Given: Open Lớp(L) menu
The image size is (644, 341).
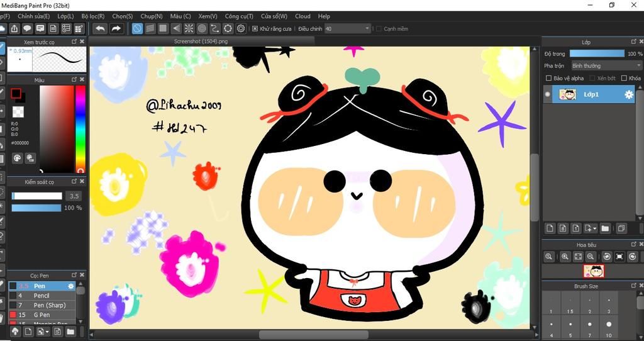Looking at the screenshot, I should tap(65, 16).
